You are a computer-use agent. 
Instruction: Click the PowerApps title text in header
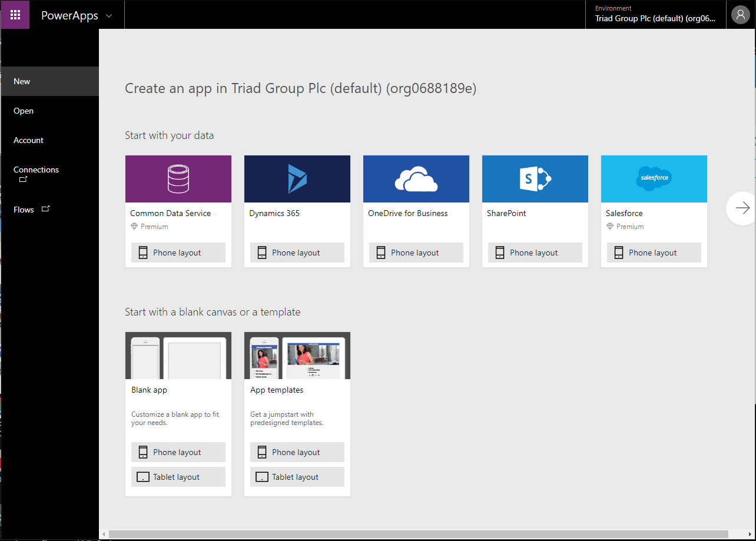tap(69, 16)
